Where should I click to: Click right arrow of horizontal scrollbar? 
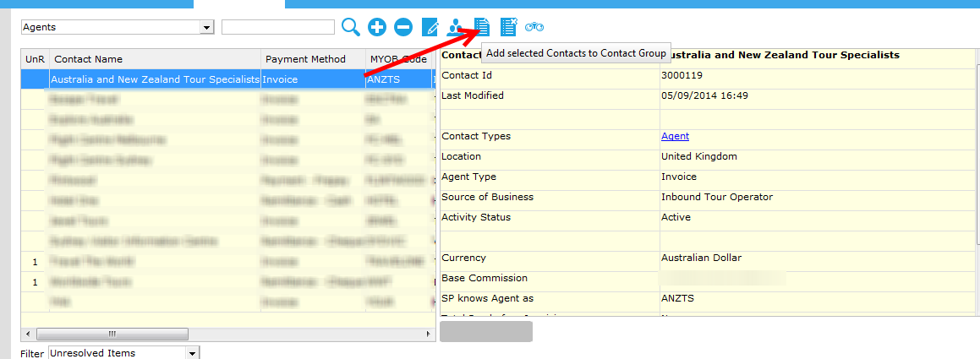(x=429, y=334)
